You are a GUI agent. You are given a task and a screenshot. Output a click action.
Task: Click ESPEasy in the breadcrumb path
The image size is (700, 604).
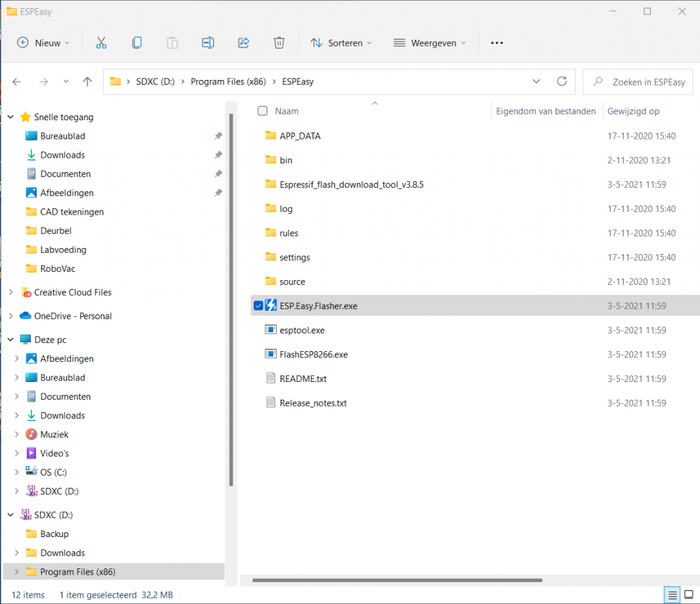[x=298, y=81]
